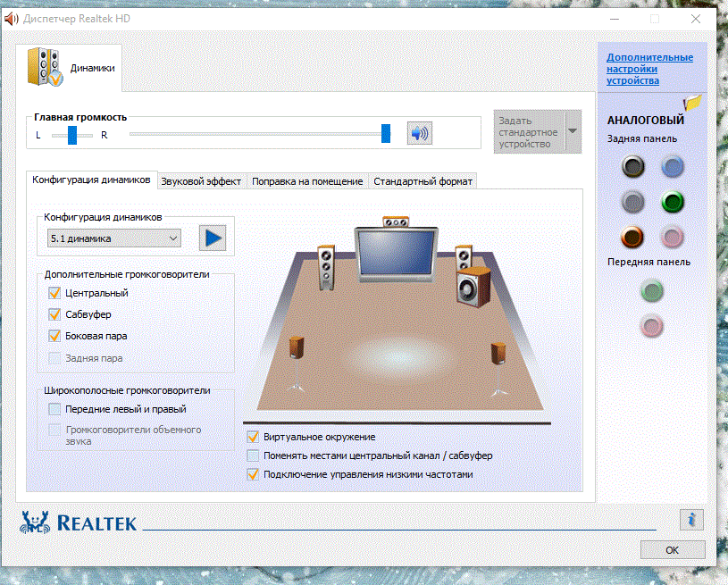
Task: Click the 'Передняя панель' label
Action: (x=649, y=262)
